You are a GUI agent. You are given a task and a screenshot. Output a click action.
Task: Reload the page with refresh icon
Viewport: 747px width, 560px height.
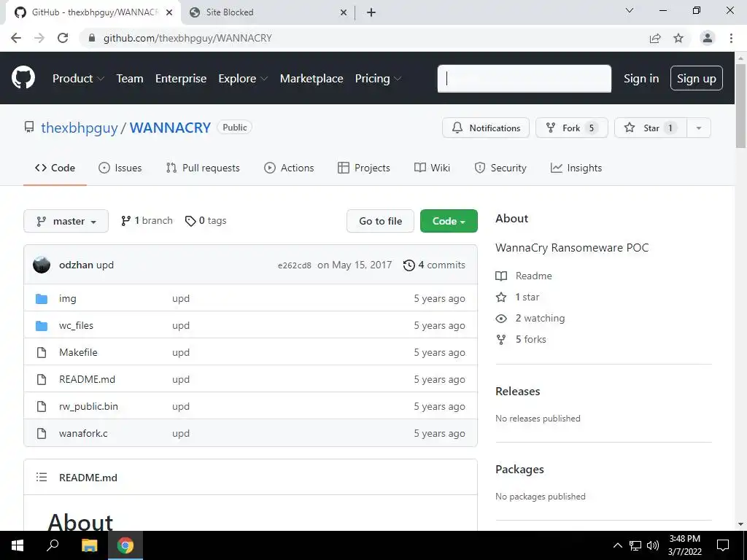pyautogui.click(x=63, y=38)
